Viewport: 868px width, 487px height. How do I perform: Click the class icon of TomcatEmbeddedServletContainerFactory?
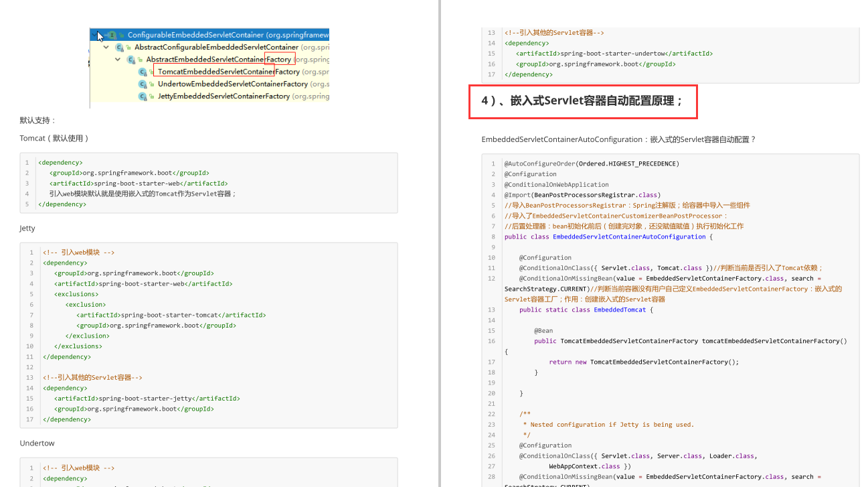pos(143,72)
